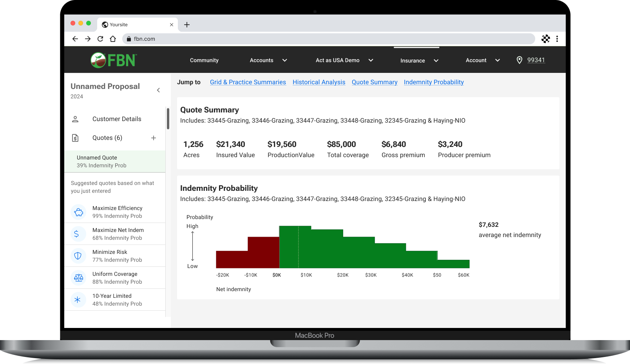Close the Yoursite tab
630x364 pixels.
[x=172, y=25]
